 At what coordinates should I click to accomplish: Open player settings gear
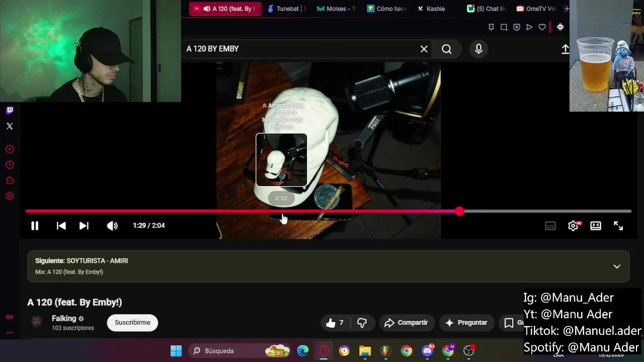click(573, 226)
